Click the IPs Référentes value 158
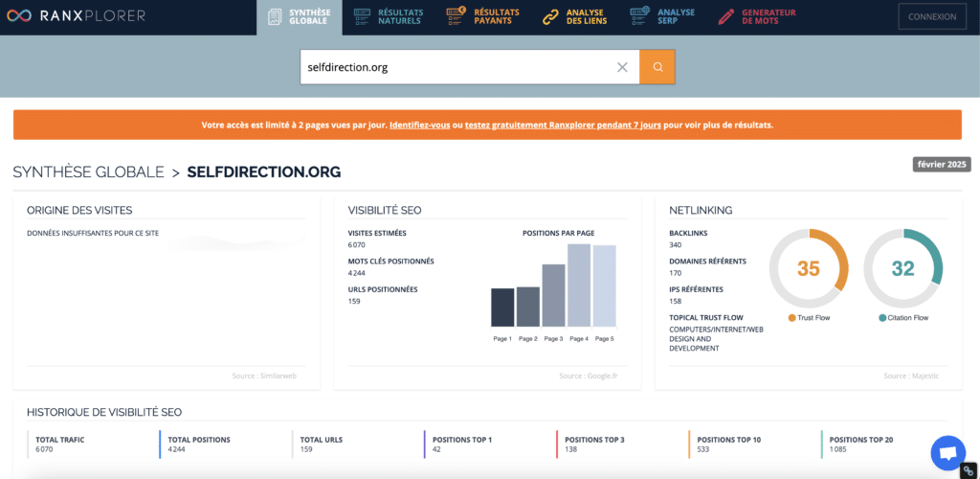This screenshot has height=479, width=980. coord(675,302)
